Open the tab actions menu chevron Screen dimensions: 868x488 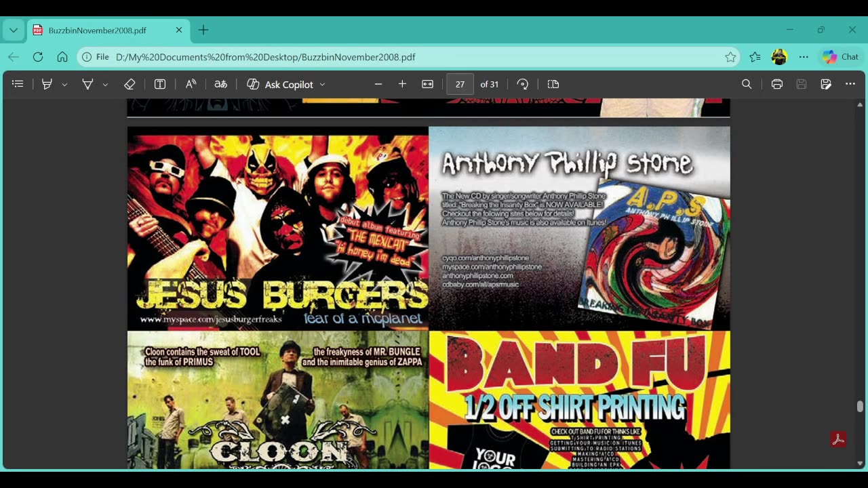(14, 30)
